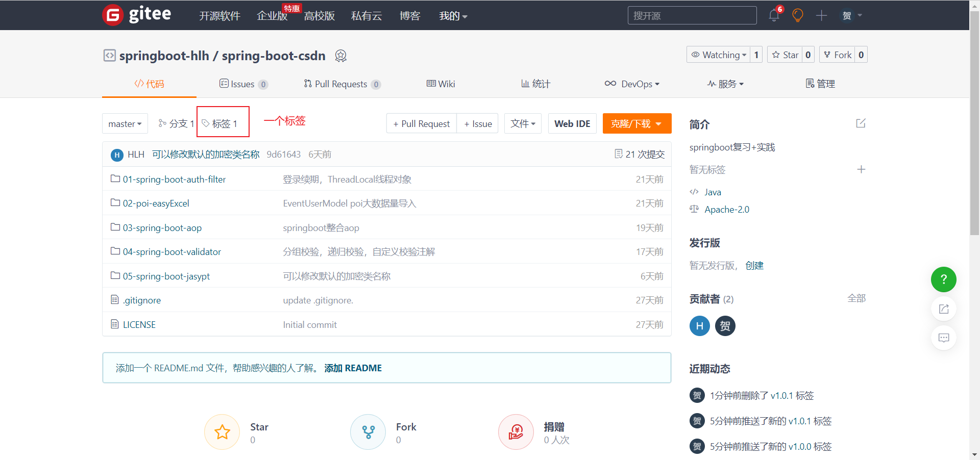980x460 pixels.
Task: Click 全部 to view all contributors
Action: pyautogui.click(x=856, y=298)
